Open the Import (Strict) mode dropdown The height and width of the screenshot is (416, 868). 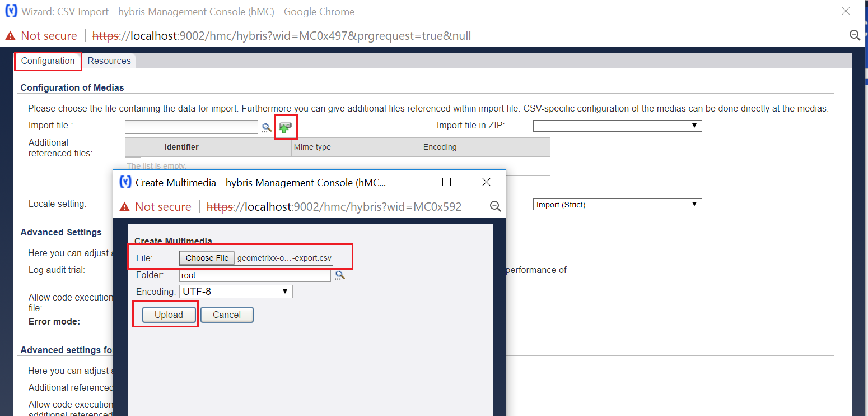tap(693, 204)
